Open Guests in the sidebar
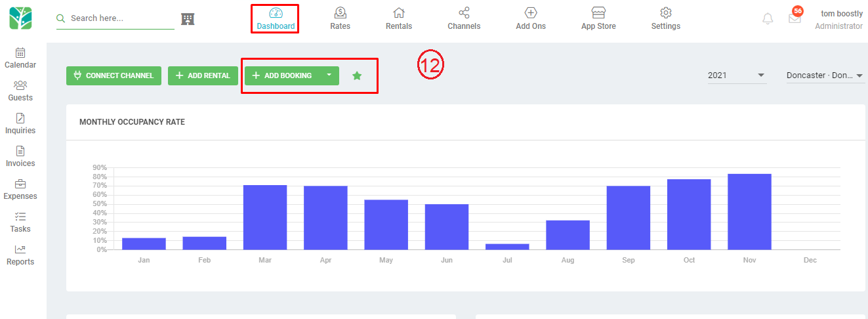This screenshot has height=319, width=868. [20, 91]
